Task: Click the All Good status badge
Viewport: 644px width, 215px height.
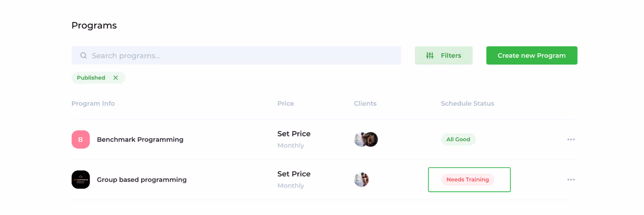Action: tap(458, 139)
